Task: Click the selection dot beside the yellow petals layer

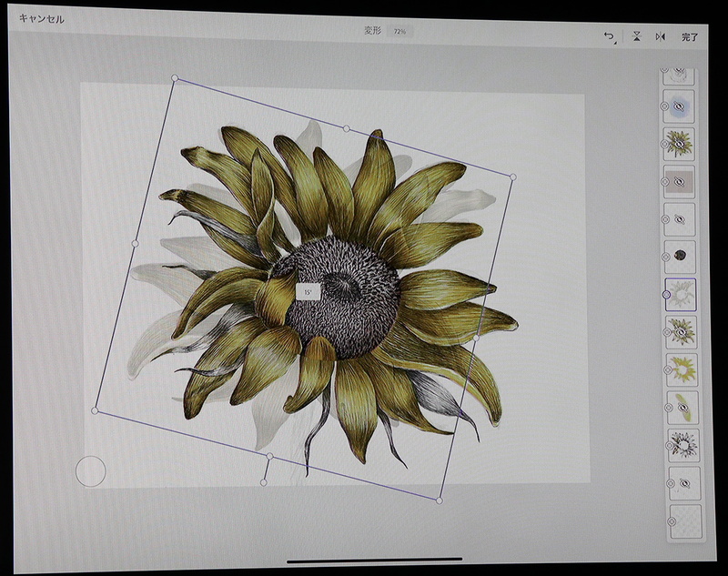Action: 668,370
